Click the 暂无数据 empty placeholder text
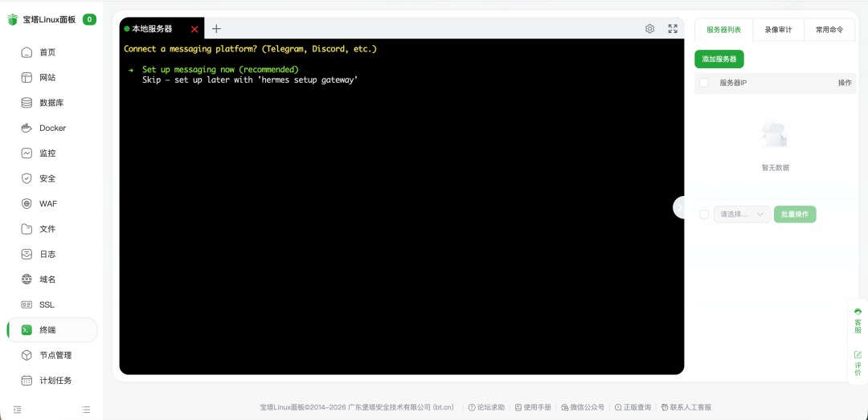The image size is (868, 420). (775, 168)
